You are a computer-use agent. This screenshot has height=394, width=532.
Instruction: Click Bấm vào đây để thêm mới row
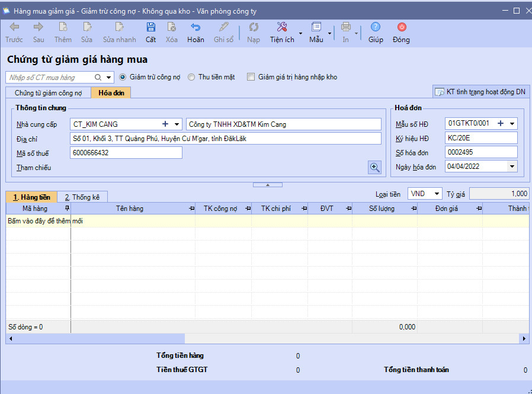click(x=267, y=221)
